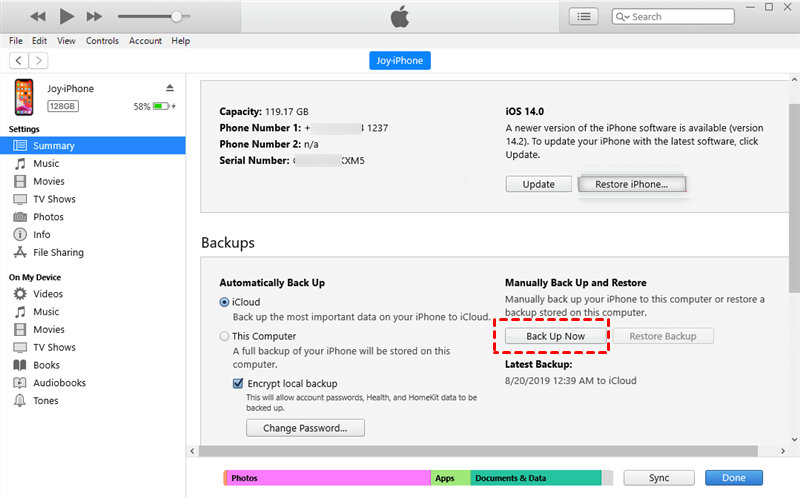Open the Edit menu
This screenshot has width=800, height=498.
(x=39, y=41)
